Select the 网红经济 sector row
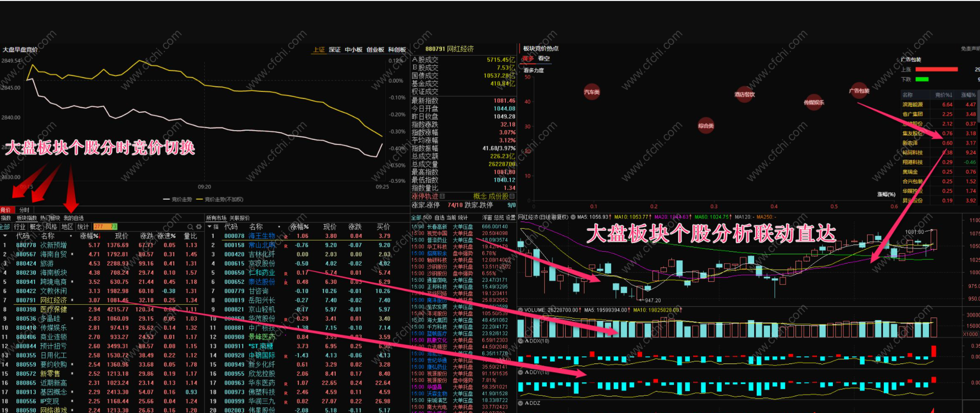This screenshot has width=980, height=413. pyautogui.click(x=102, y=300)
